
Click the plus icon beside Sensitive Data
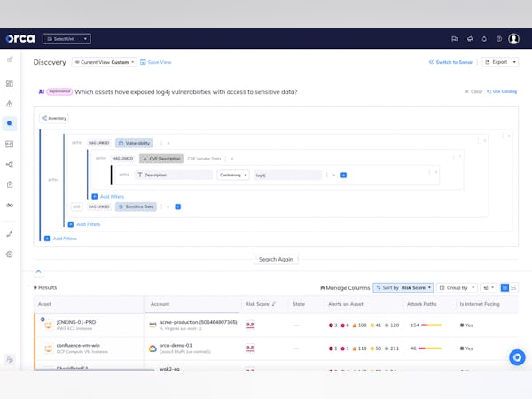coord(178,207)
